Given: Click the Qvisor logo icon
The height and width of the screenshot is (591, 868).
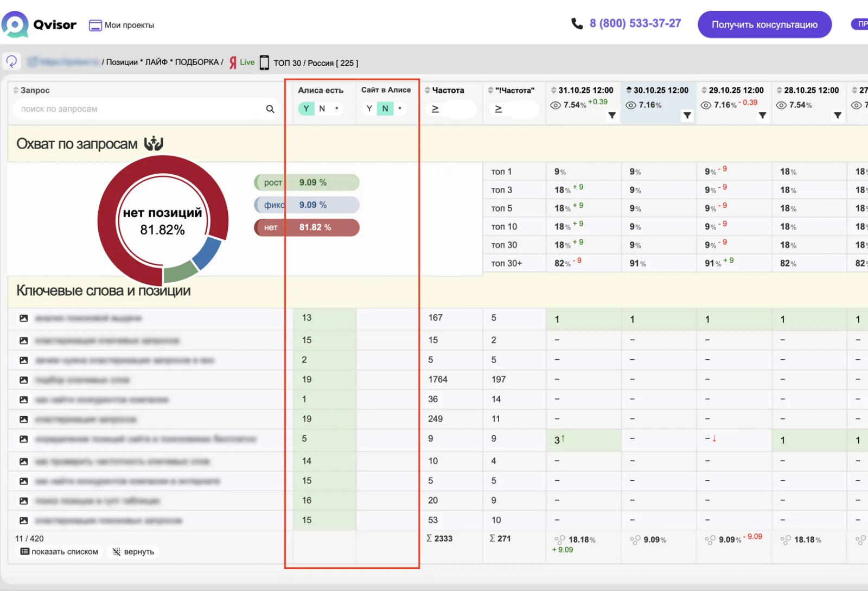Looking at the screenshot, I should (15, 24).
